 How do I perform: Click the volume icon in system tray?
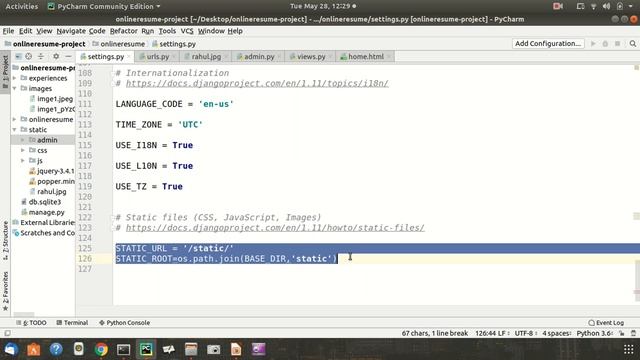pos(607,6)
